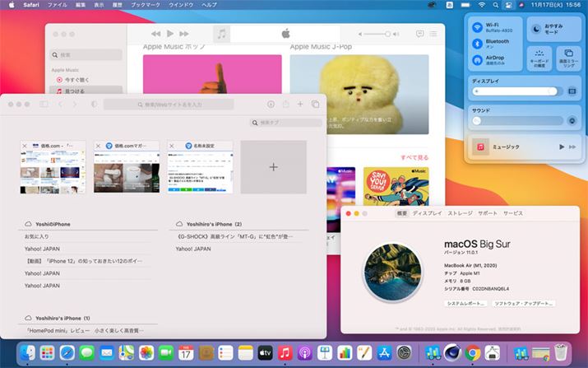Click the ソフトウェア・アップデート button
This screenshot has width=588, height=368.
524,304
